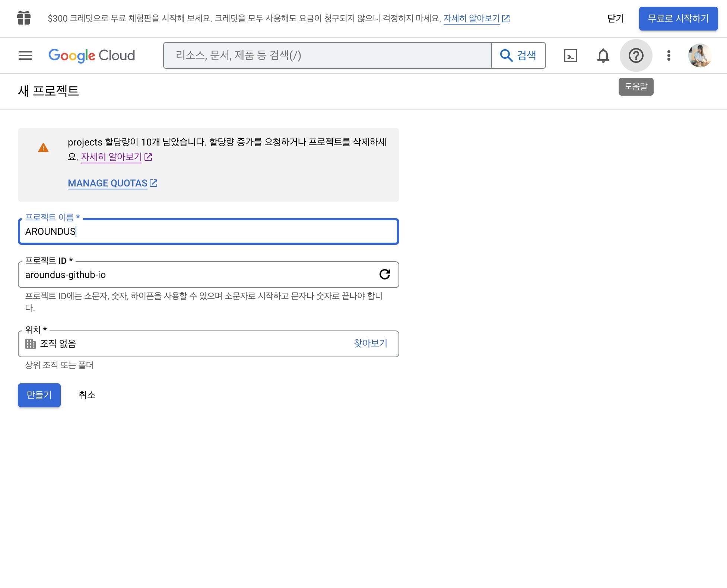Open the user account avatar
Screen dimensions: 727x588
pos(699,55)
